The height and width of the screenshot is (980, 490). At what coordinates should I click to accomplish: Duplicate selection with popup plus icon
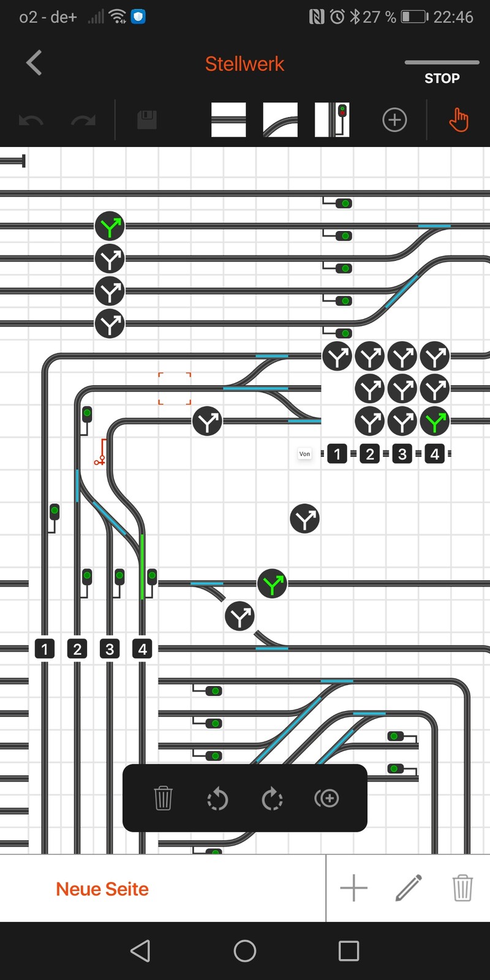(x=326, y=798)
